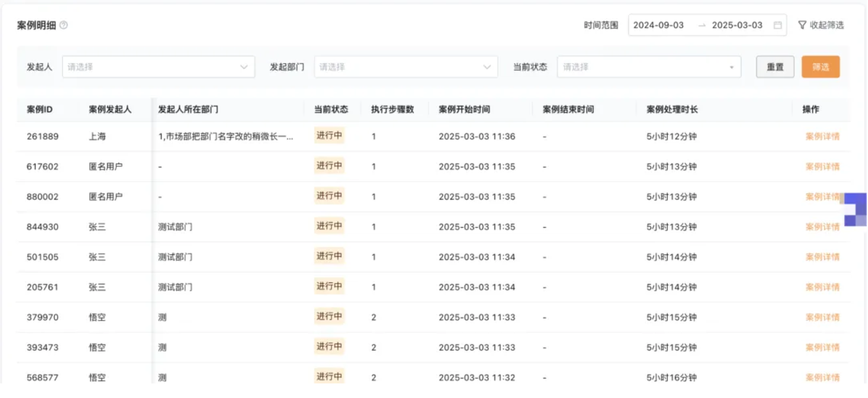Open 案例详情 for case 261889
The width and height of the screenshot is (868, 398).
823,137
